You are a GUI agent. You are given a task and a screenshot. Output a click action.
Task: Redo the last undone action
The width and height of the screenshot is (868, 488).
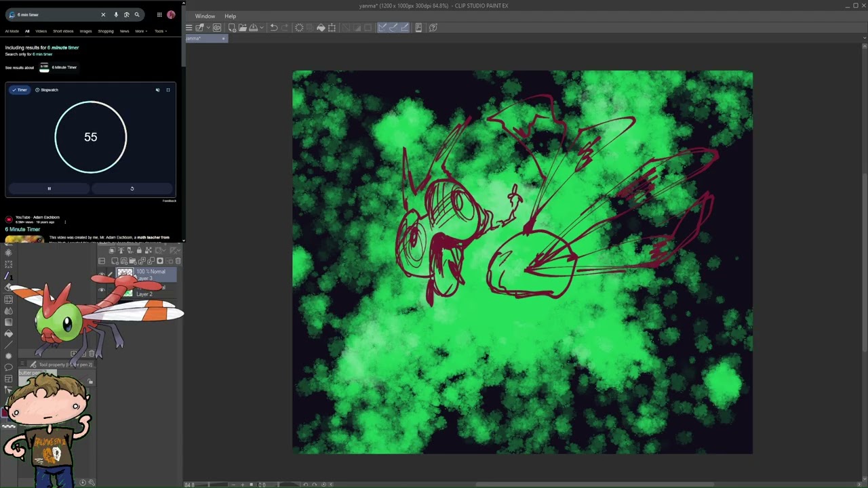pyautogui.click(x=285, y=28)
